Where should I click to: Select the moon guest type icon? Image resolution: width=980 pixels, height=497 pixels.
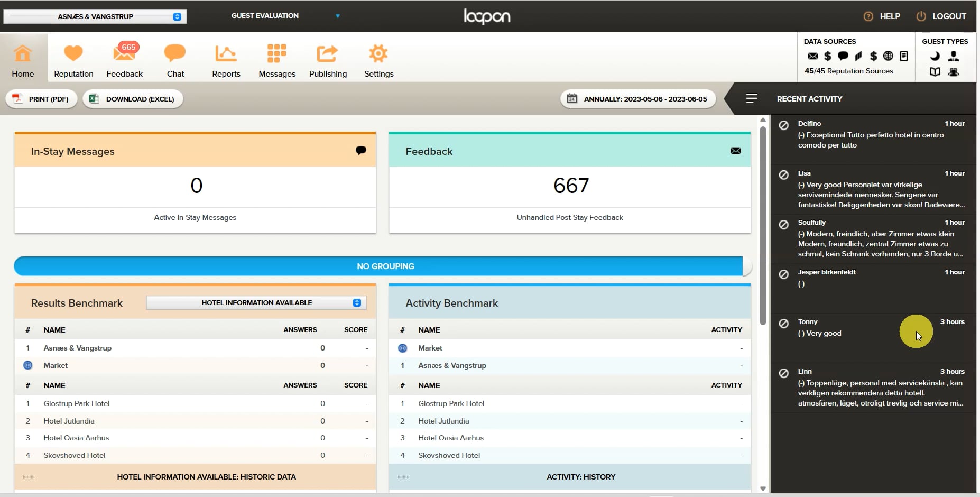[x=935, y=56]
